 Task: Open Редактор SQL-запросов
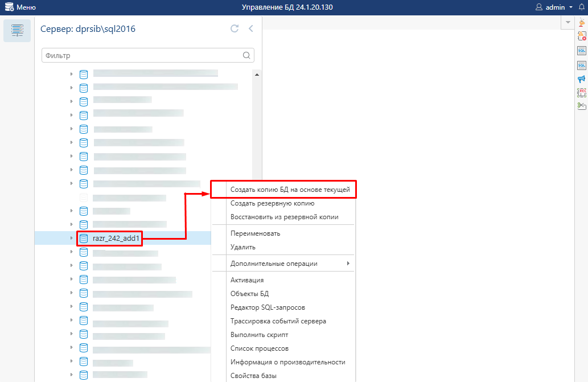[268, 307]
